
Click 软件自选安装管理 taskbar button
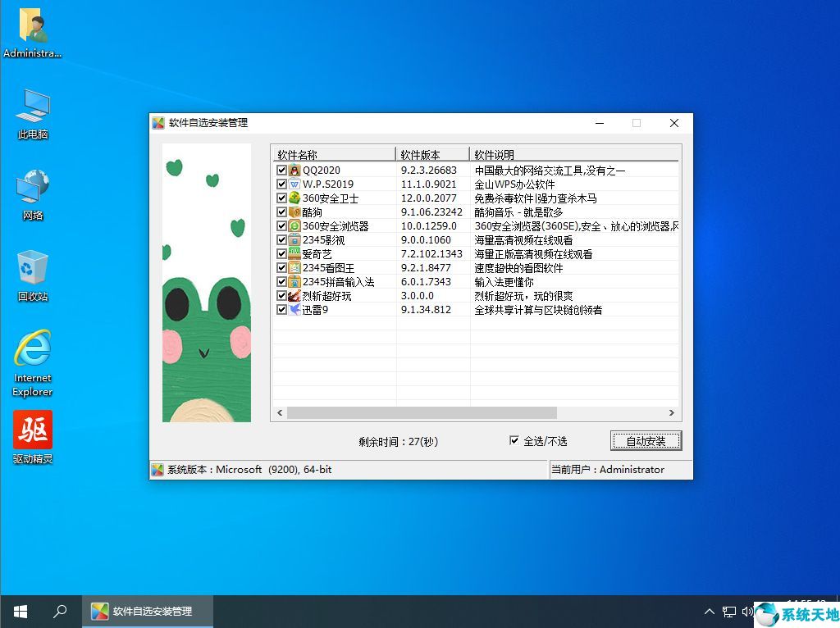click(x=148, y=612)
